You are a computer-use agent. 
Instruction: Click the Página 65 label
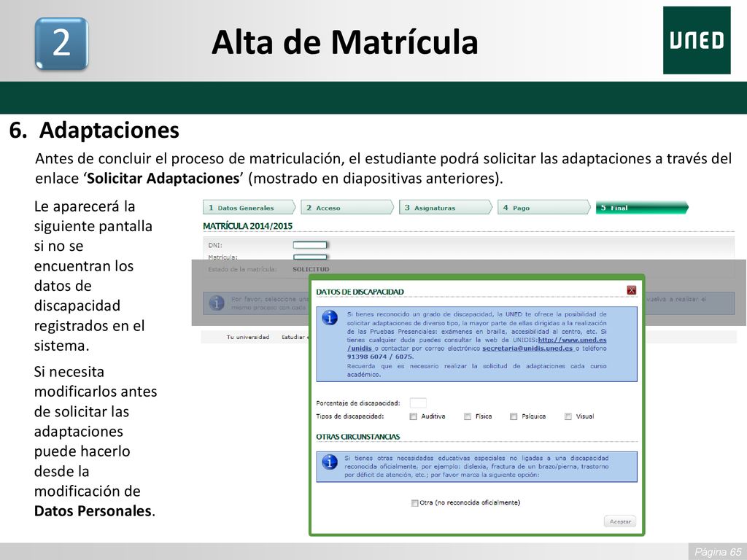718,552
